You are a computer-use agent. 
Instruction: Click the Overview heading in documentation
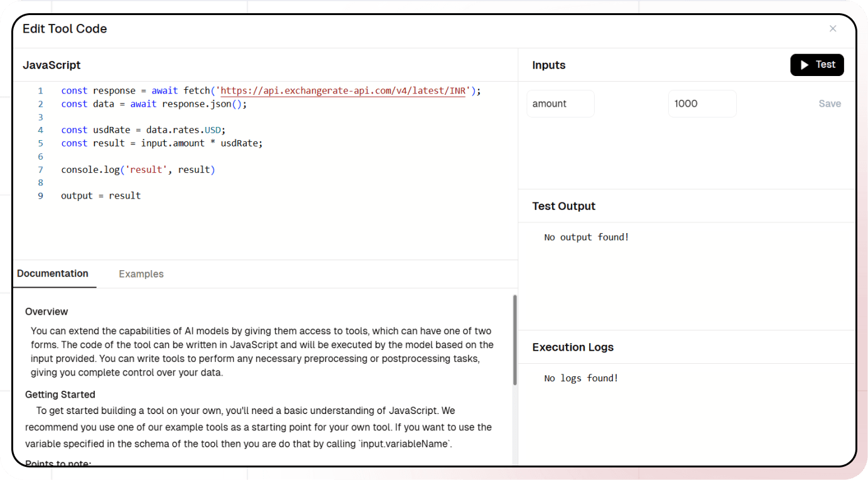(46, 312)
